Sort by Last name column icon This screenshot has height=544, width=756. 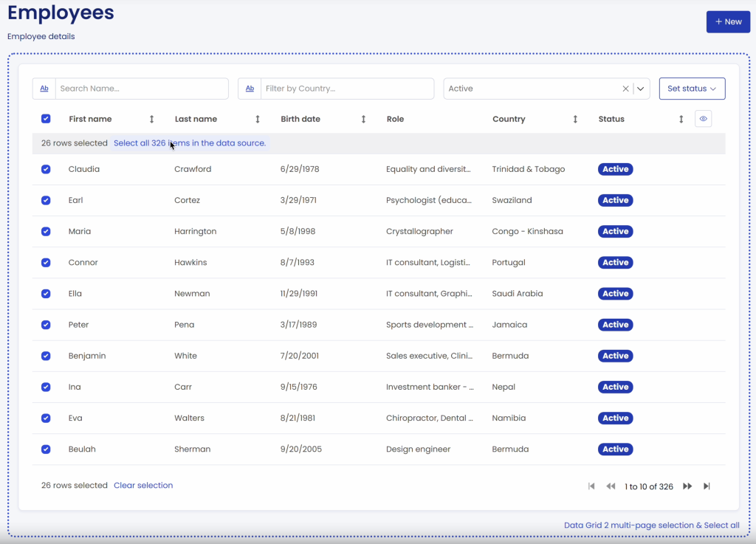tap(258, 119)
